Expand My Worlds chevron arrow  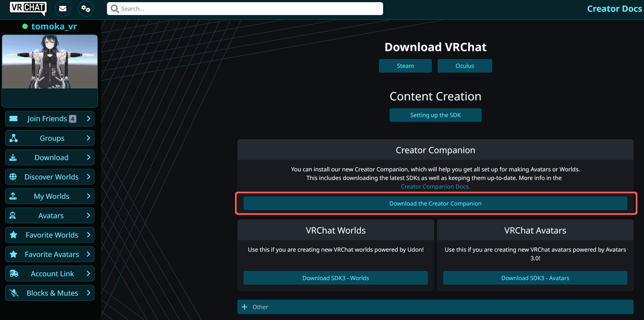tap(88, 196)
